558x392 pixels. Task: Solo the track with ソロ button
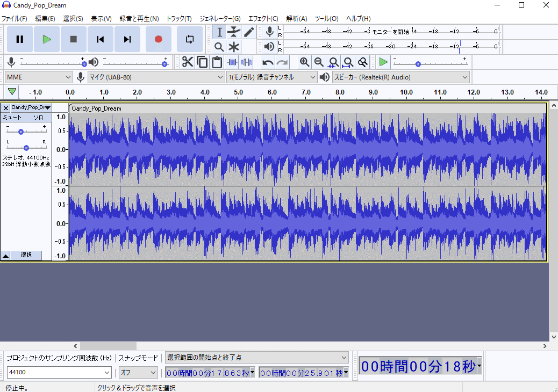pyautogui.click(x=39, y=117)
